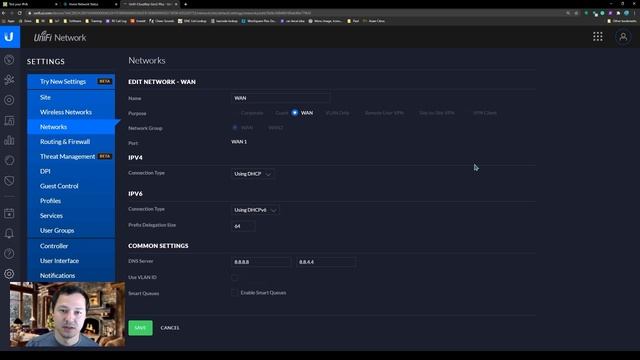The height and width of the screenshot is (360, 640).
Task: Open the IPv4 Connection Type dropdown
Action: click(253, 174)
